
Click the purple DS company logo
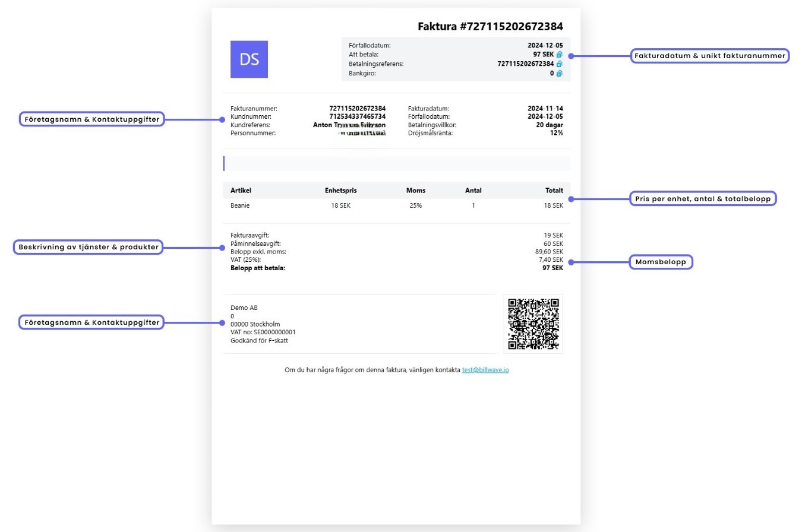click(249, 59)
